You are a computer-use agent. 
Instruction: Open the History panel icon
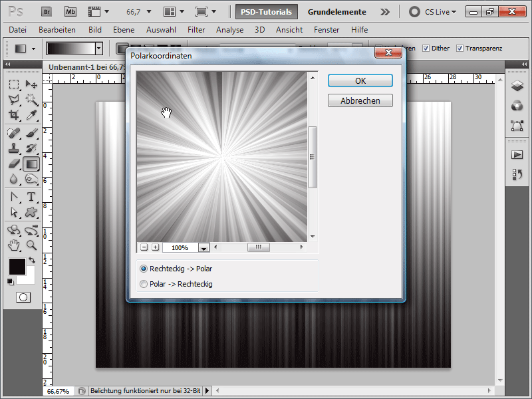tap(517, 175)
